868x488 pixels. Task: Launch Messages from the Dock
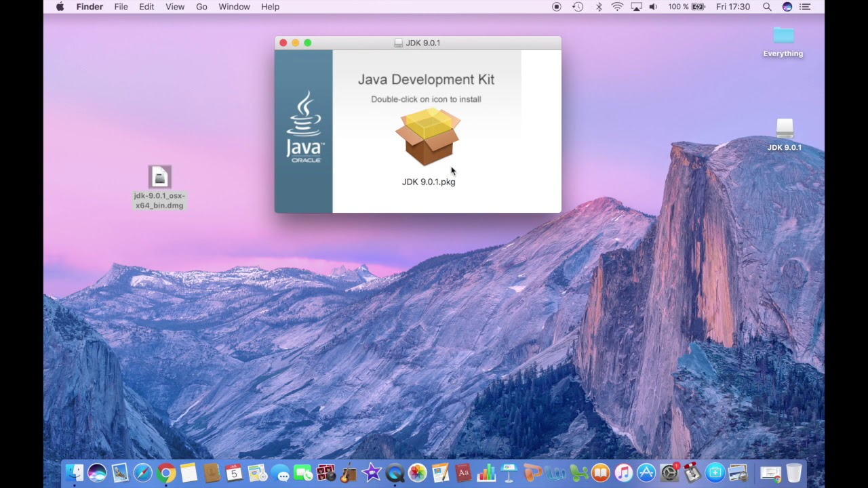click(x=280, y=472)
